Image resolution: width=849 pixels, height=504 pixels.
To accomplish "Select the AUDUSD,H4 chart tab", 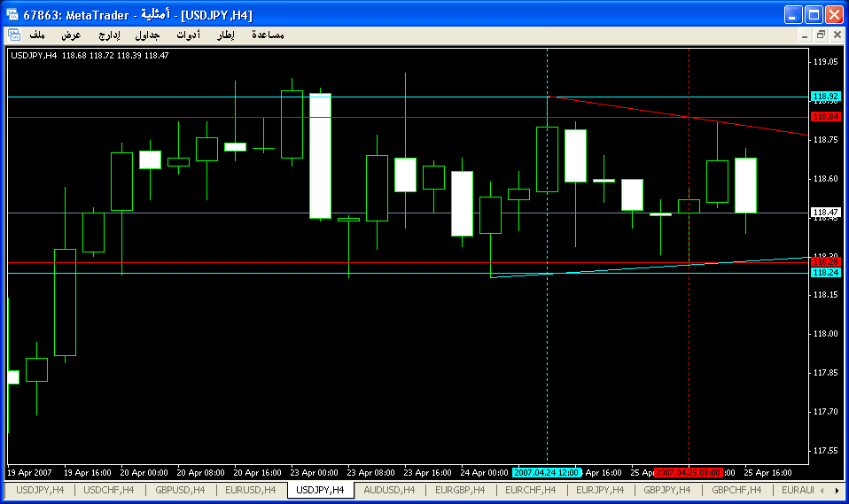I will click(x=389, y=489).
